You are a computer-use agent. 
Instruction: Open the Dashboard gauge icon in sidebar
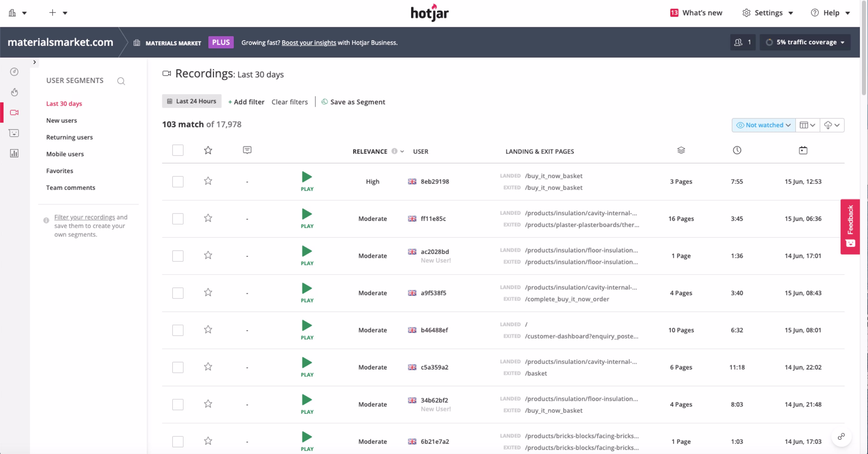point(14,72)
